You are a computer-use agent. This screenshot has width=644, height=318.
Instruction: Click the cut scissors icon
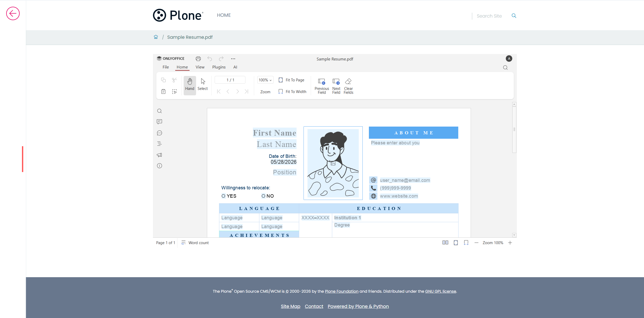point(174,80)
